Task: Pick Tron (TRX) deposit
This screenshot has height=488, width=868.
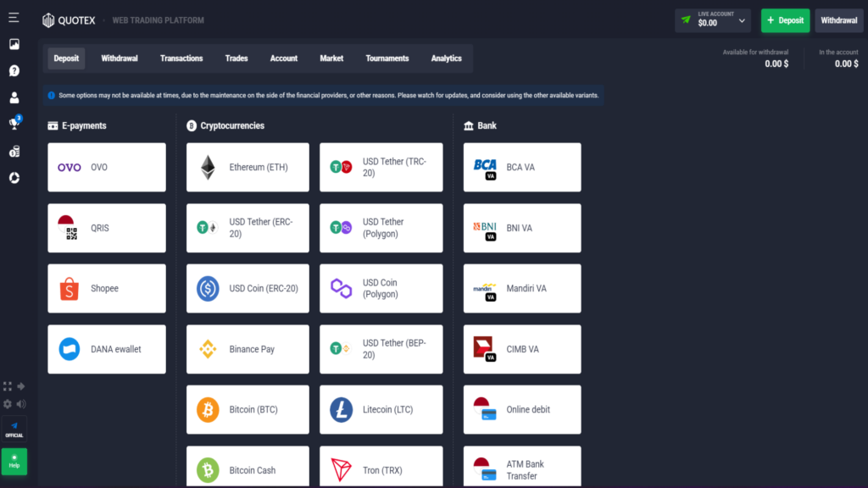Action: point(381,467)
